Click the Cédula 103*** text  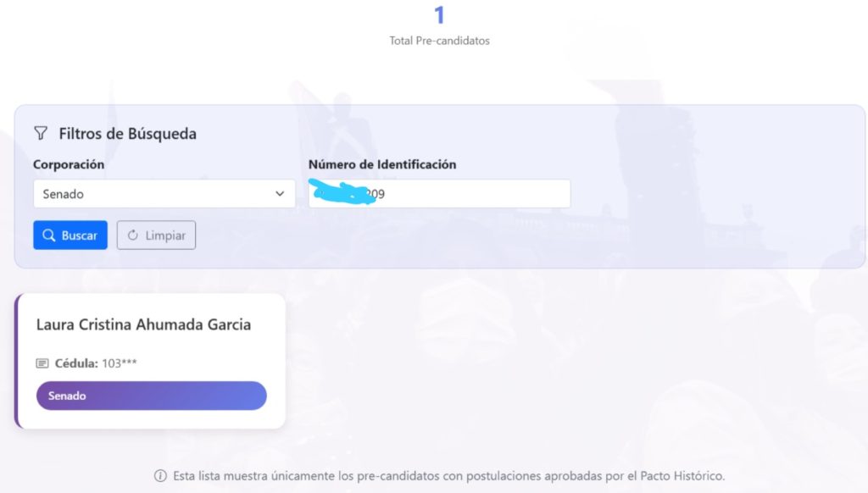click(x=96, y=363)
